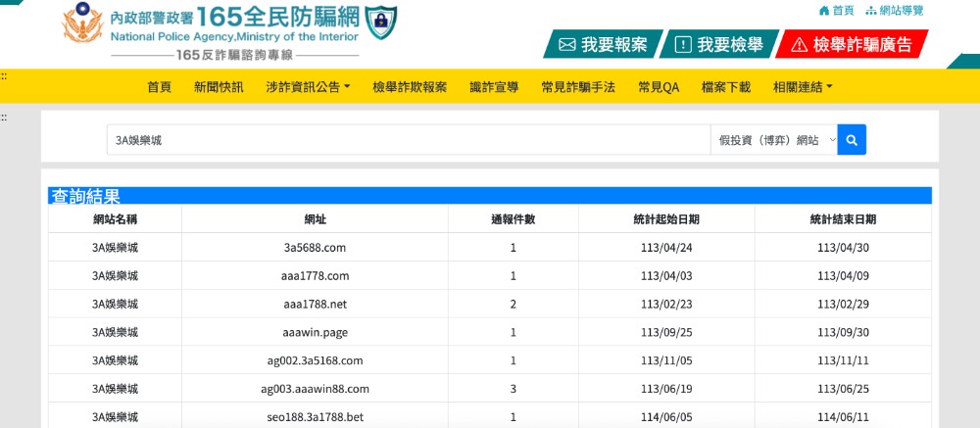Click the blue search magnifier button
This screenshot has height=428, width=980.
852,140
